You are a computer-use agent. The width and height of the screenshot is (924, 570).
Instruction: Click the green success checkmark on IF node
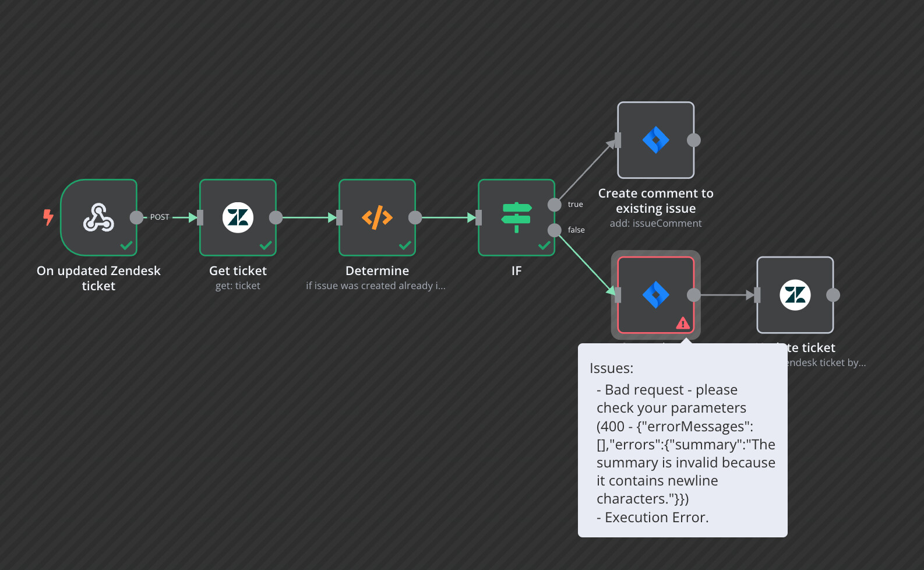coord(544,245)
